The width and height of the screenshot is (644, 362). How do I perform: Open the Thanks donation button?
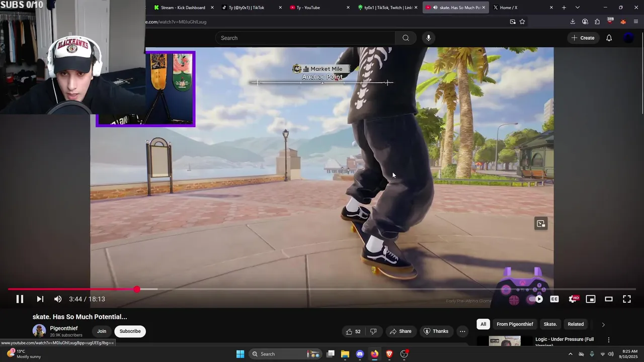coord(436,331)
